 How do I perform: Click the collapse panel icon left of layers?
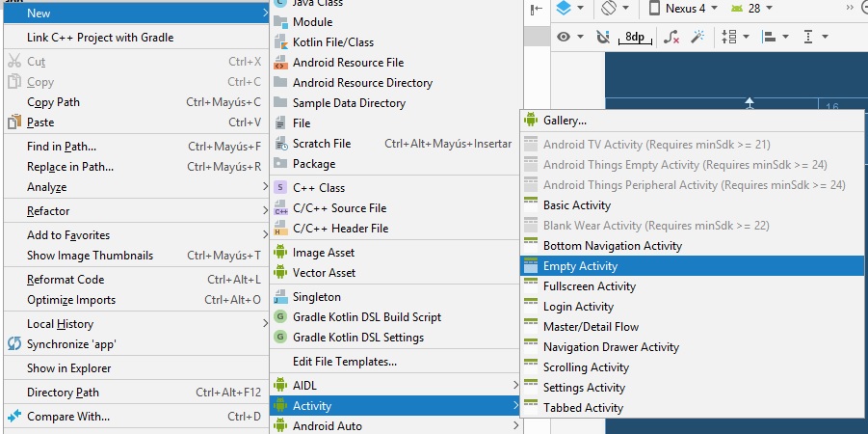pyautogui.click(x=536, y=9)
